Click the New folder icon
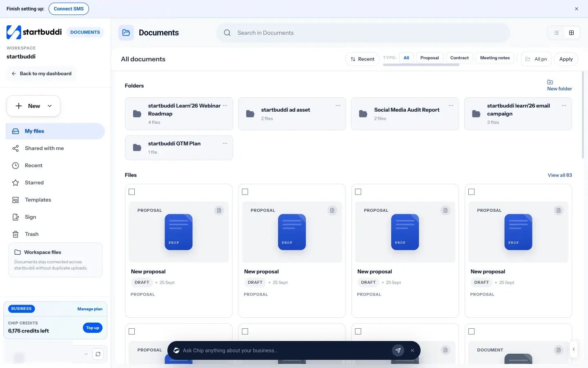Image resolution: width=588 pixels, height=368 pixels. 550,82
